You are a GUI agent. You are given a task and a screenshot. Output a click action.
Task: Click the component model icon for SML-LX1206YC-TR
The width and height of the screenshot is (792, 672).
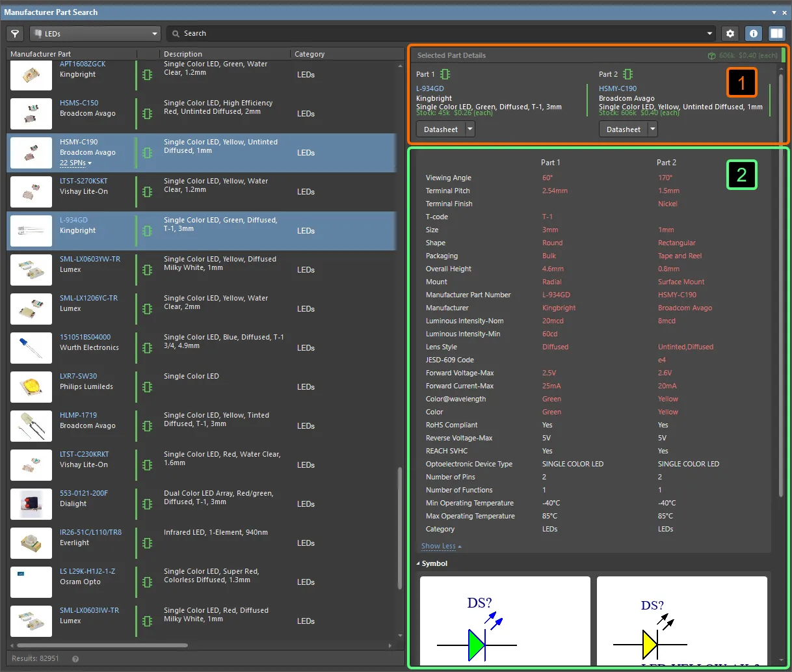click(148, 309)
